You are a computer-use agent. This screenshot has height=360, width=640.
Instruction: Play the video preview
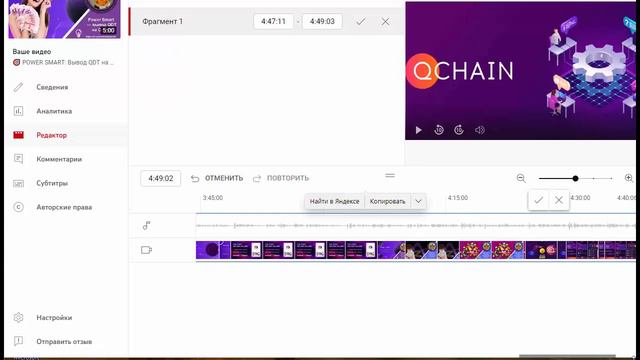418,130
